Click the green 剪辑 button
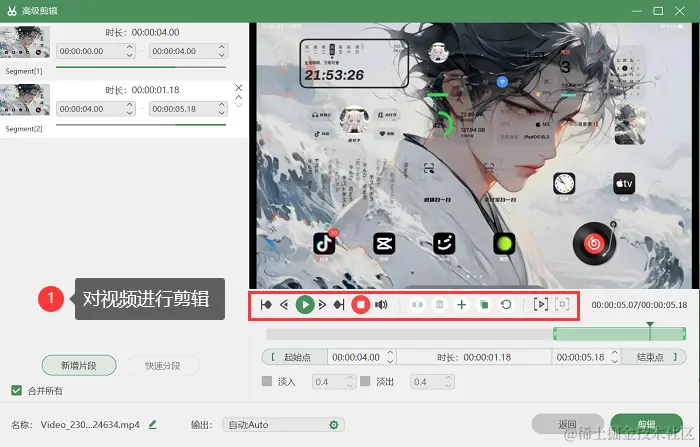This screenshot has height=447, width=700. [x=646, y=424]
